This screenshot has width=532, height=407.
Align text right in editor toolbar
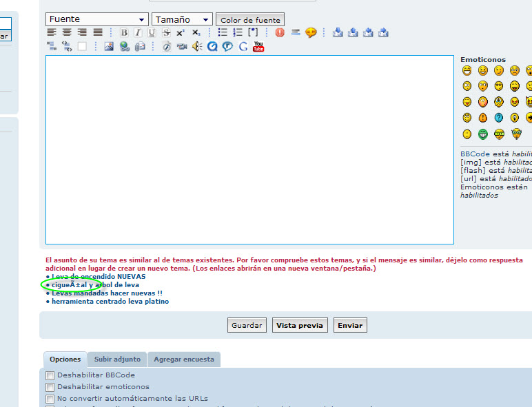click(82, 32)
